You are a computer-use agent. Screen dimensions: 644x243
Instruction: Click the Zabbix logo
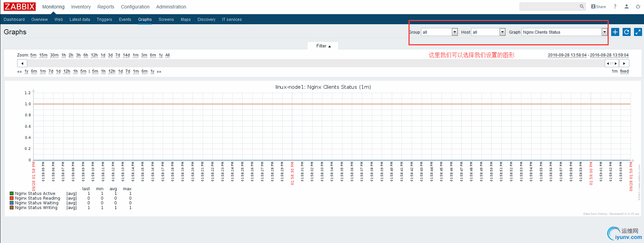(20, 7)
